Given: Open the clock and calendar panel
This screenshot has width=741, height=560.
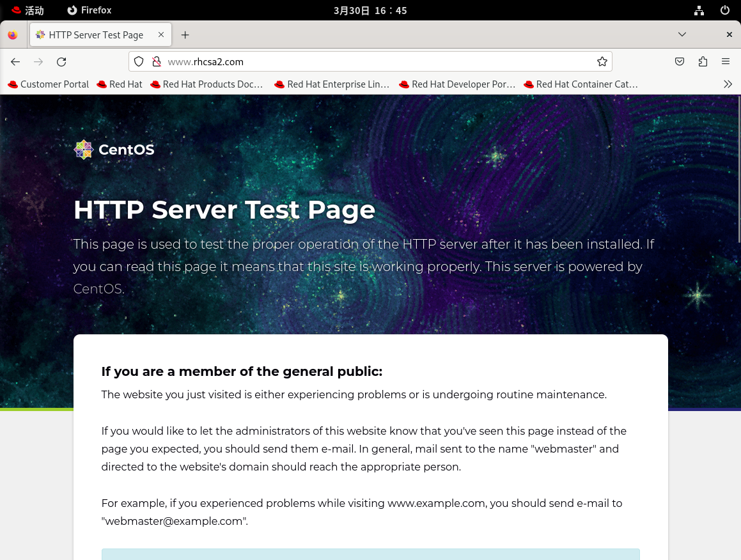Looking at the screenshot, I should coord(370,10).
